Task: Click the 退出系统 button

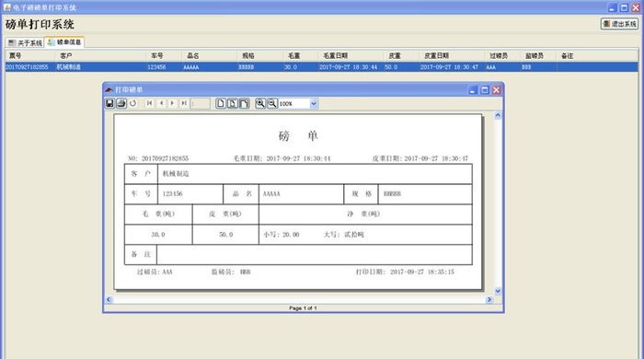Action: click(619, 24)
